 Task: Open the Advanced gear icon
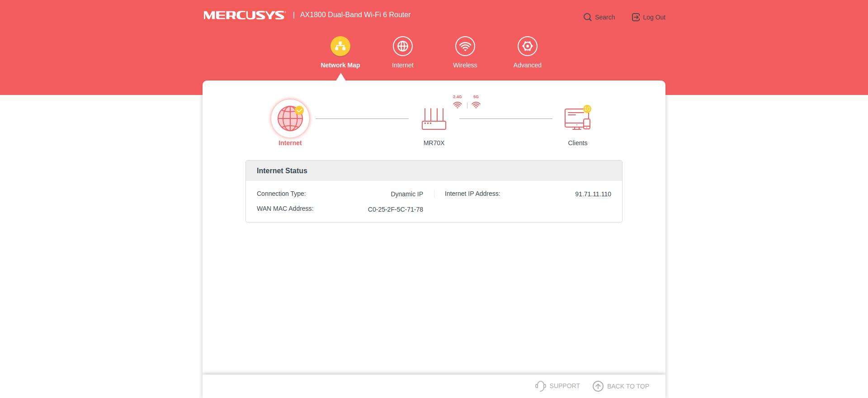coord(527,46)
